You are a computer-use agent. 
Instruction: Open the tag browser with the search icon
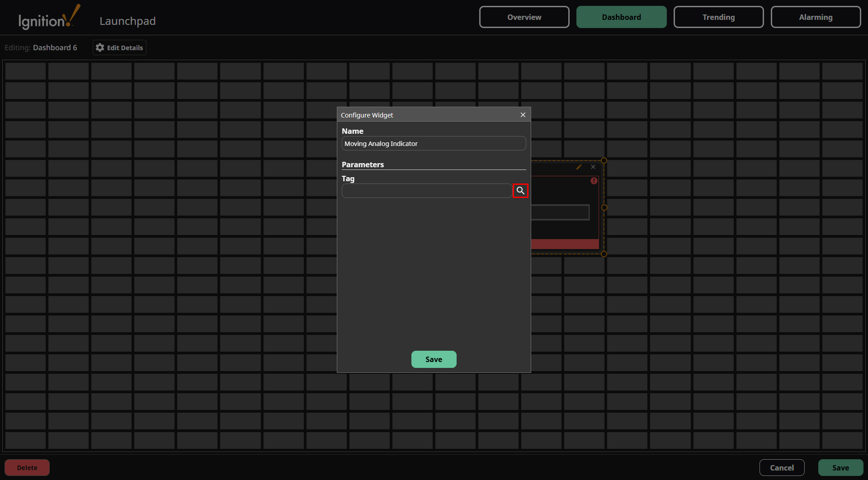pyautogui.click(x=520, y=190)
